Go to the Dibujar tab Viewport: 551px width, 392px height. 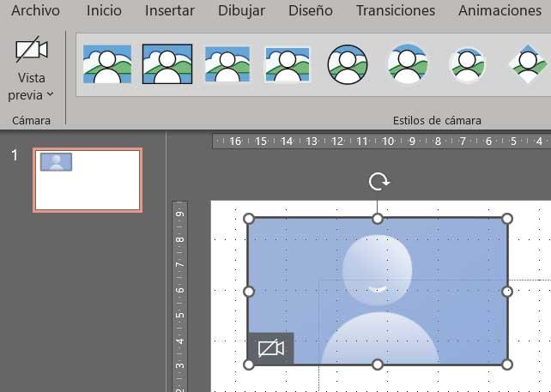pos(242,10)
